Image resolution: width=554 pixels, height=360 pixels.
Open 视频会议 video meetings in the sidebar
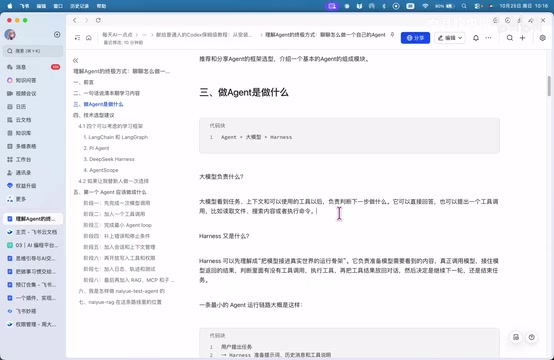[x=33, y=93]
